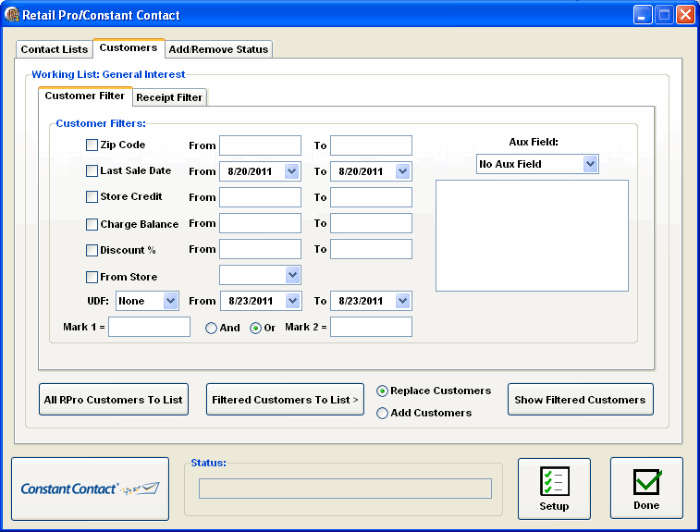Focus the Store Credit From field

pos(260,197)
